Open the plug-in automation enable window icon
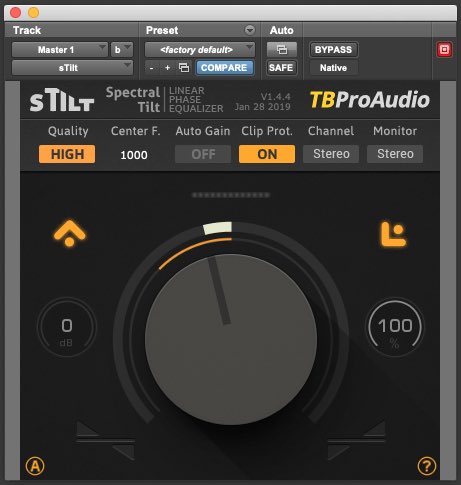Image resolution: width=461 pixels, height=485 pixels. click(x=282, y=50)
